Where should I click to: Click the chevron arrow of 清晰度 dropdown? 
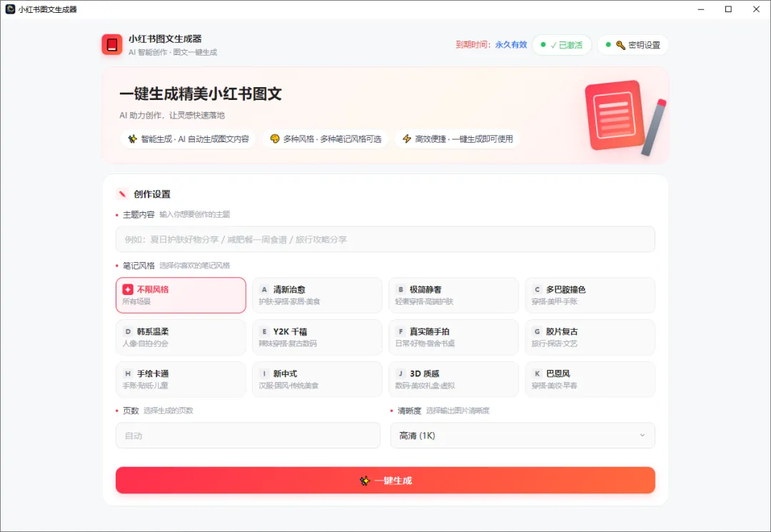click(642, 436)
